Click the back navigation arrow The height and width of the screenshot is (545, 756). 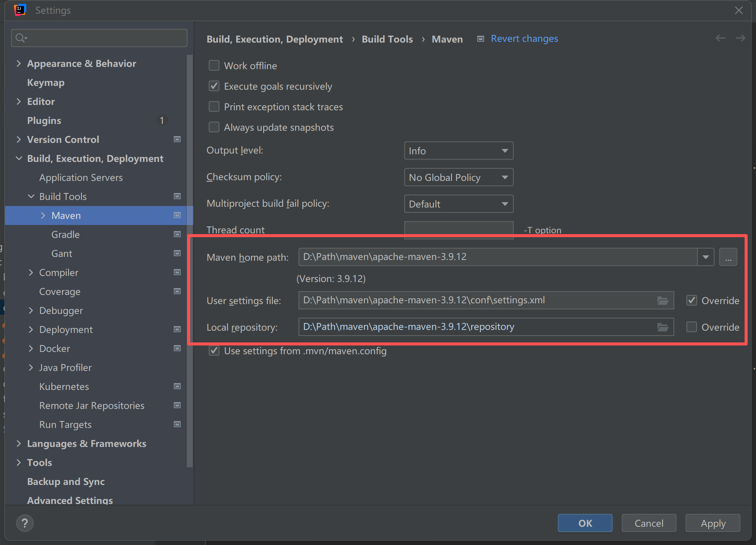pyautogui.click(x=720, y=38)
